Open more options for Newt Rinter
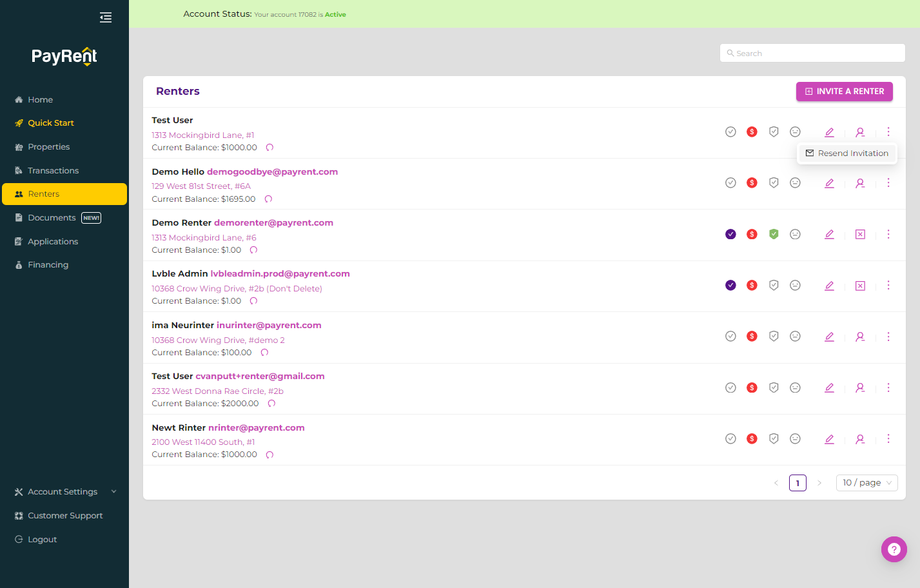The image size is (920, 588). pos(888,438)
